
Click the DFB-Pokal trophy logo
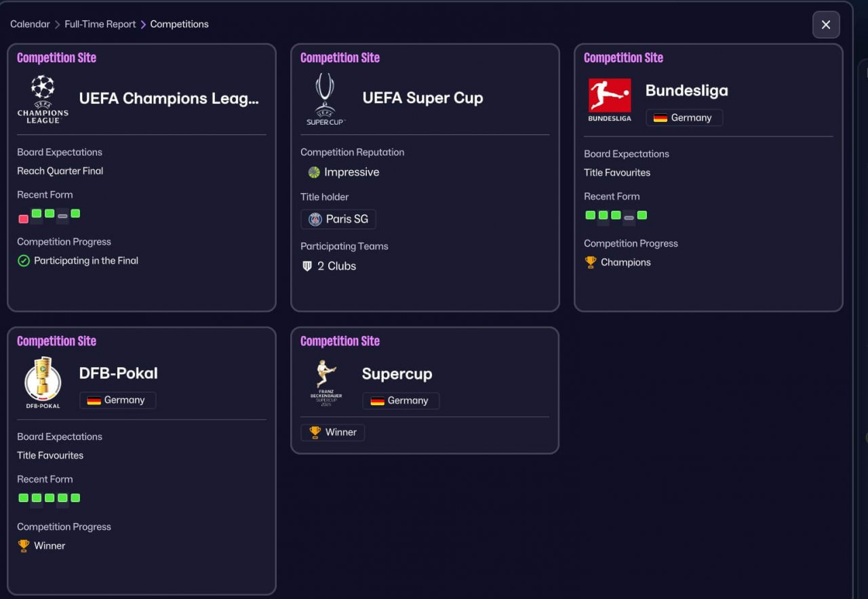click(x=43, y=383)
